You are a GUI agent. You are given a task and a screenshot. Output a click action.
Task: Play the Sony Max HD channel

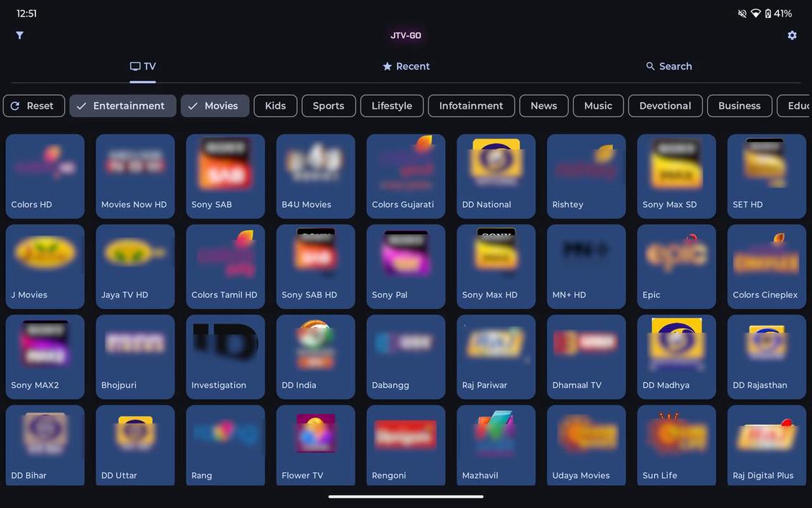click(496, 267)
